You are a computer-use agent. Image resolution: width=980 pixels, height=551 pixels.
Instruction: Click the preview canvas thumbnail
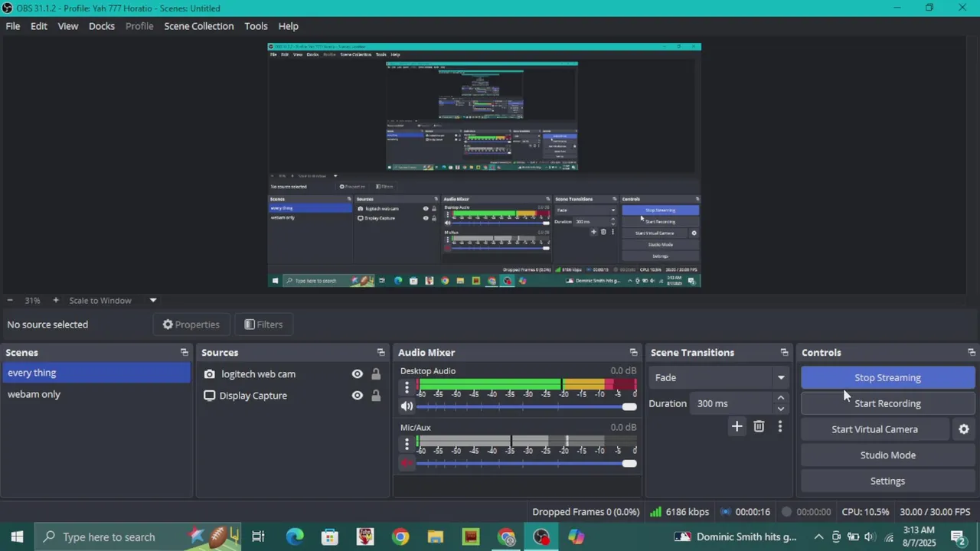click(484, 165)
